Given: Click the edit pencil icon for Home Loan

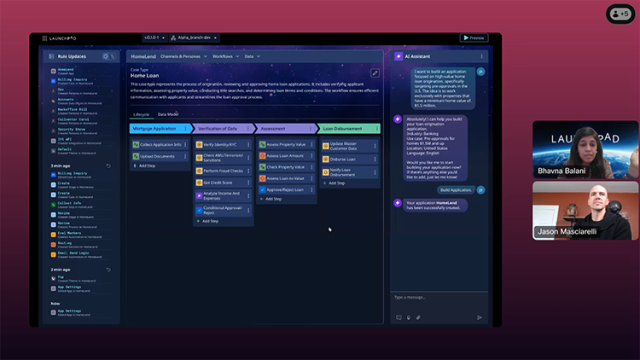Looking at the screenshot, I should tap(374, 73).
